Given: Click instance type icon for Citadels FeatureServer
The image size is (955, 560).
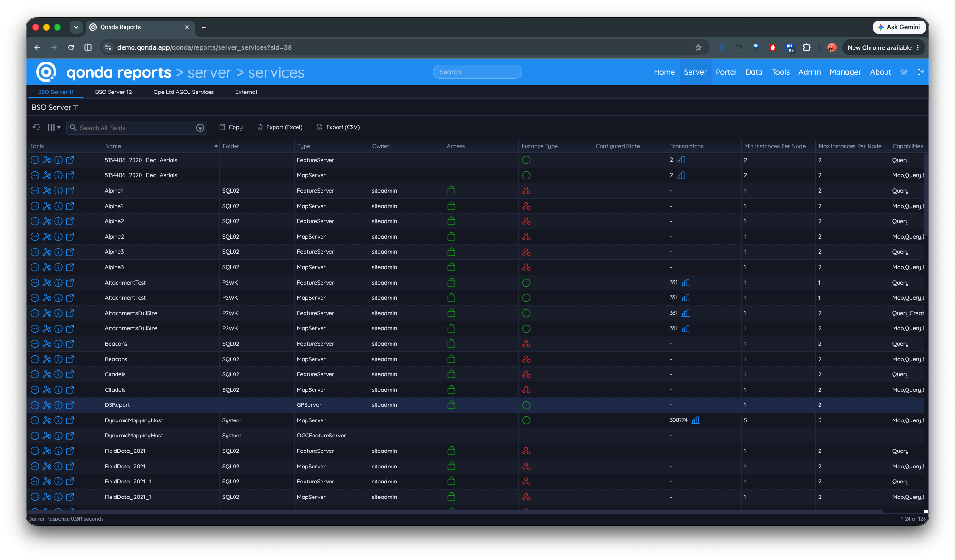Looking at the screenshot, I should coord(526,374).
